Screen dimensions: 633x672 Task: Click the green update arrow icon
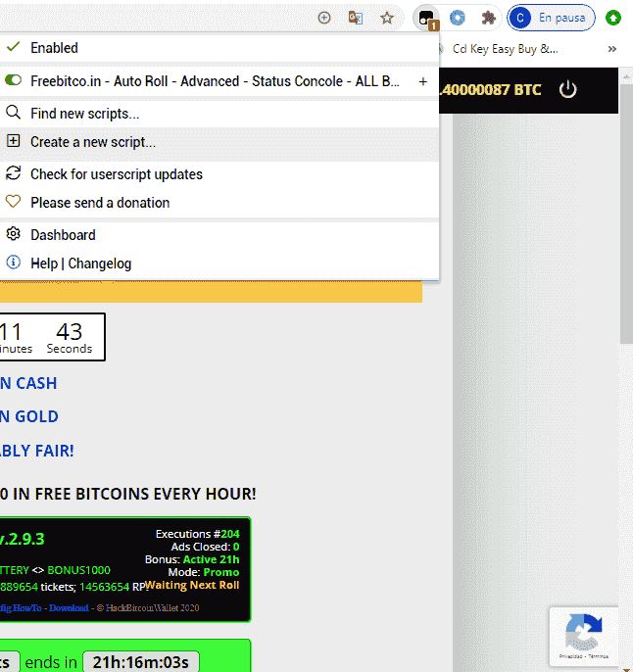coord(613,18)
